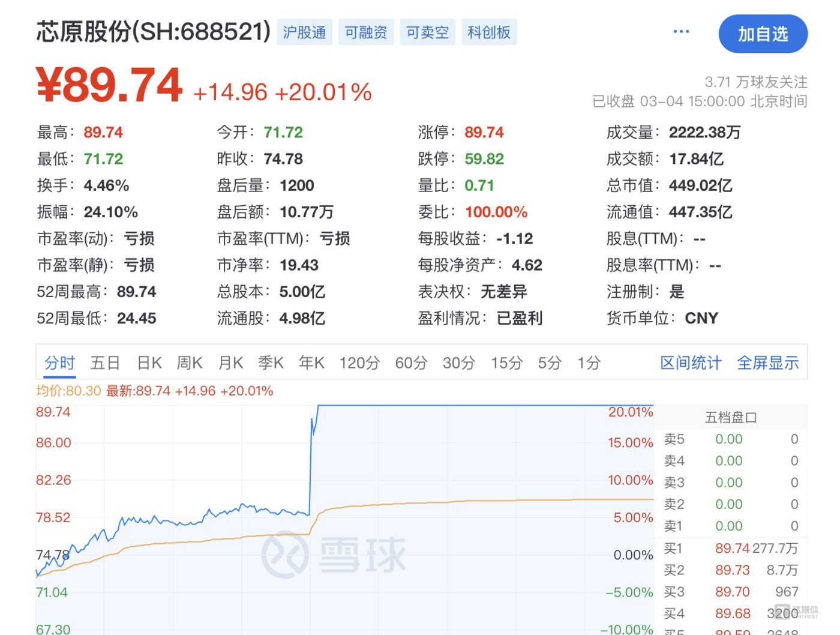Open the 区间统计 range statistics link

[x=691, y=363]
